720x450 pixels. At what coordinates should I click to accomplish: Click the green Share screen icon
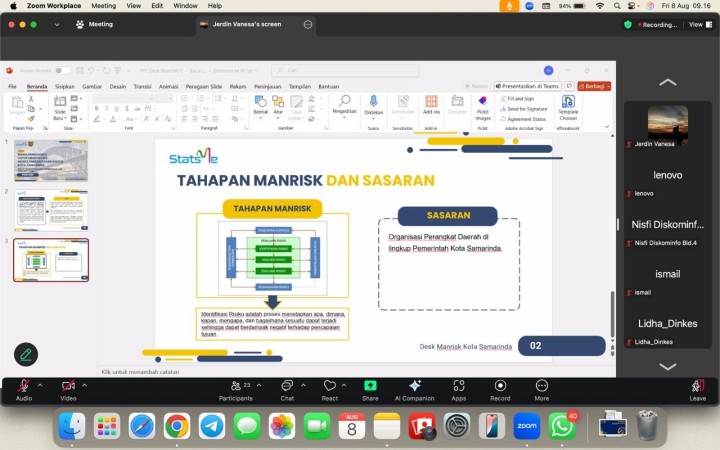tap(370, 386)
